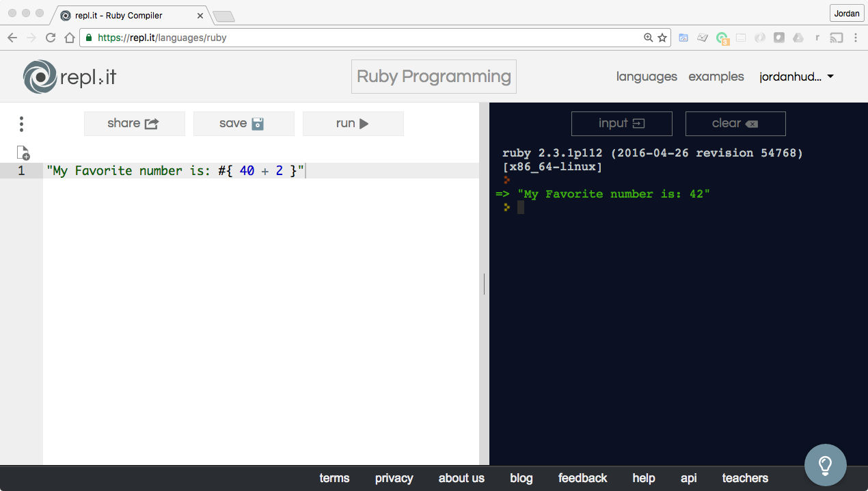Save the current code session
The image size is (868, 491).
pos(243,124)
